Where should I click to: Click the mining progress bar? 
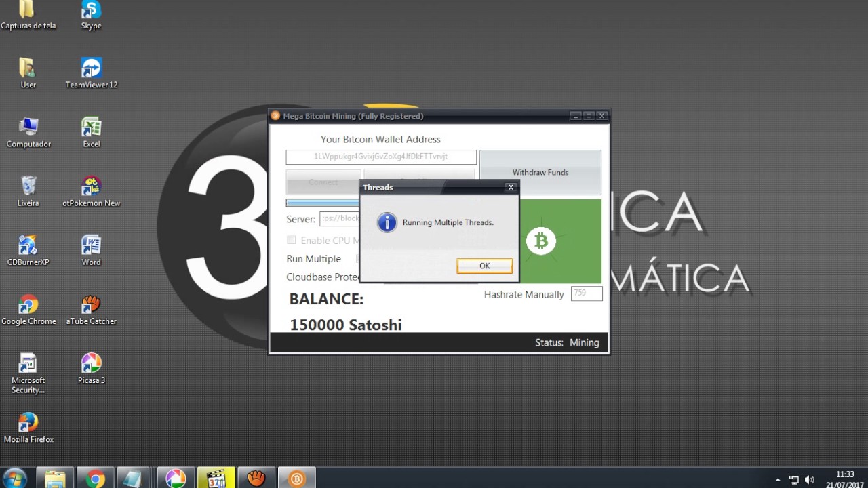coord(323,203)
